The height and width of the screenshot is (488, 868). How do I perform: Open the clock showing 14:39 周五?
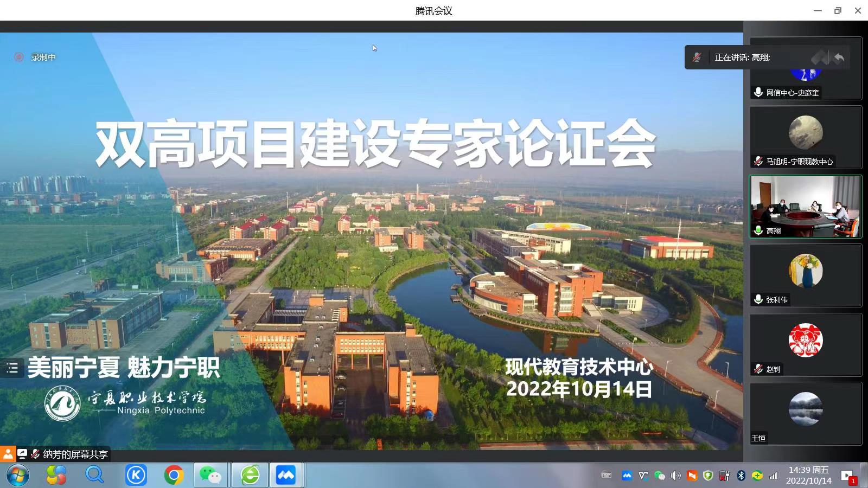[808, 475]
